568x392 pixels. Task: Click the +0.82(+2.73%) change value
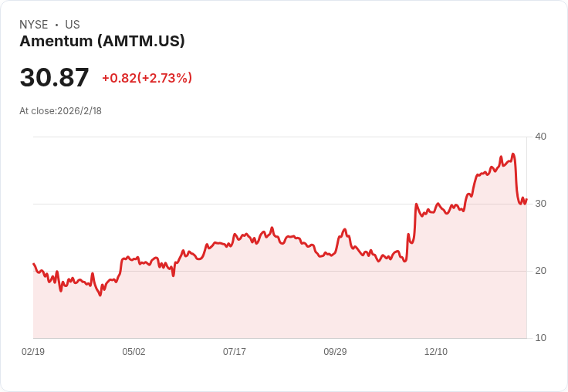pyautogui.click(x=147, y=78)
